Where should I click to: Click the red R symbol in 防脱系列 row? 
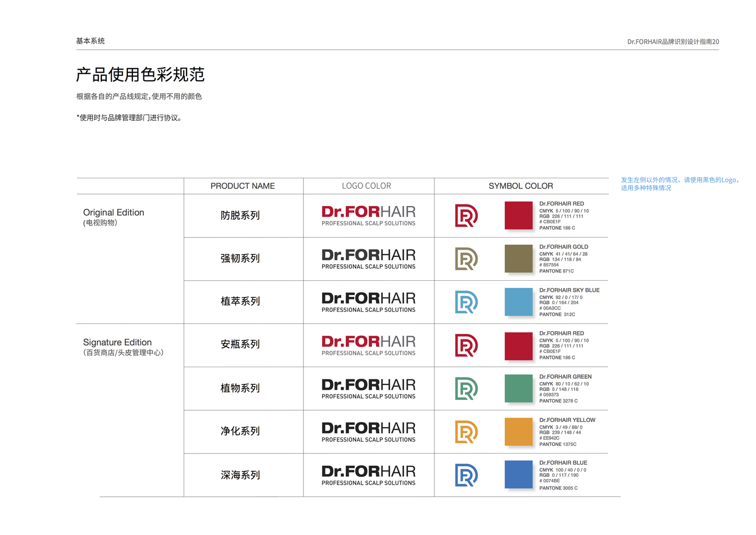tap(466, 215)
